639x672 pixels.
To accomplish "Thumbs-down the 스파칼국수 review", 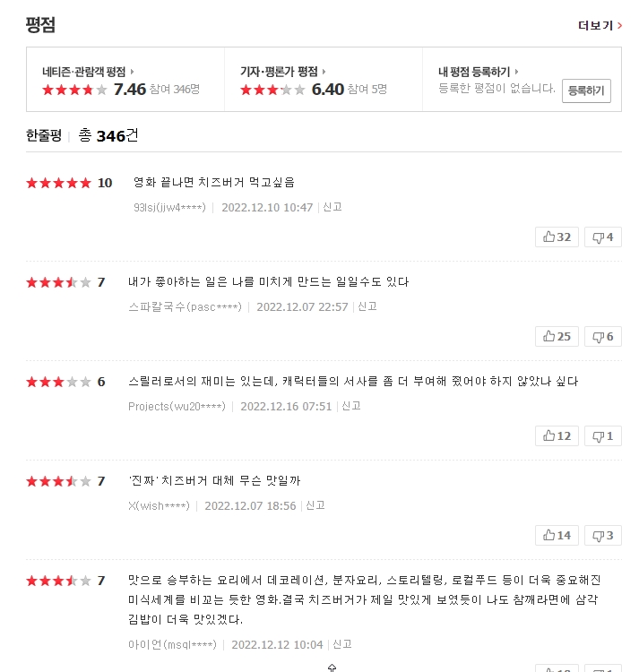I will click(x=602, y=337).
